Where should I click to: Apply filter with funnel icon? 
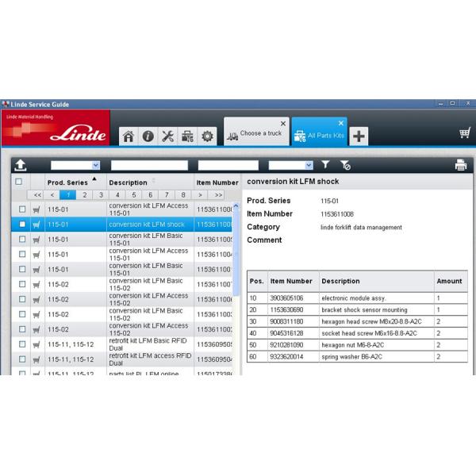point(325,165)
